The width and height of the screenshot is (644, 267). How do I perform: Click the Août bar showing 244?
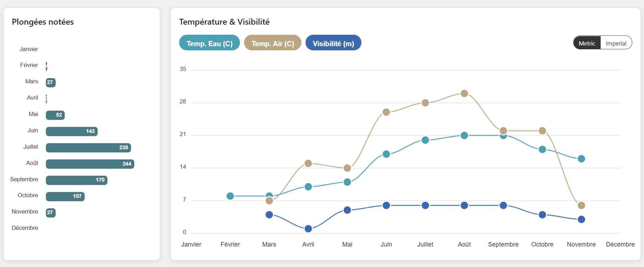90,164
